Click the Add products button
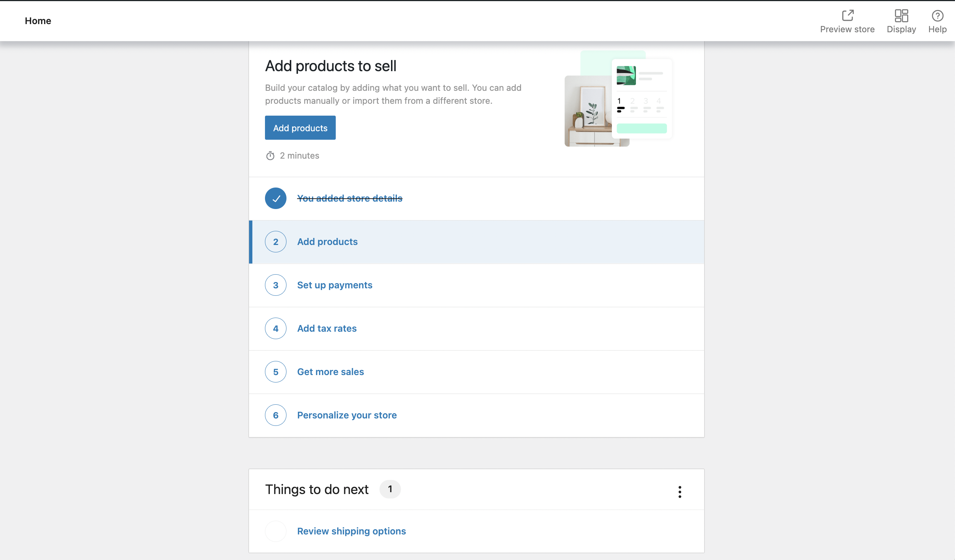The image size is (955, 560). click(300, 128)
